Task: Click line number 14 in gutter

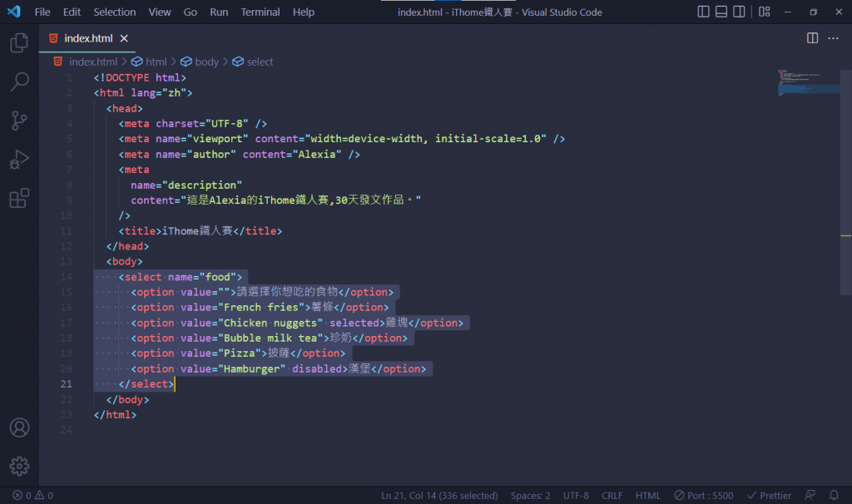Action: (67, 277)
